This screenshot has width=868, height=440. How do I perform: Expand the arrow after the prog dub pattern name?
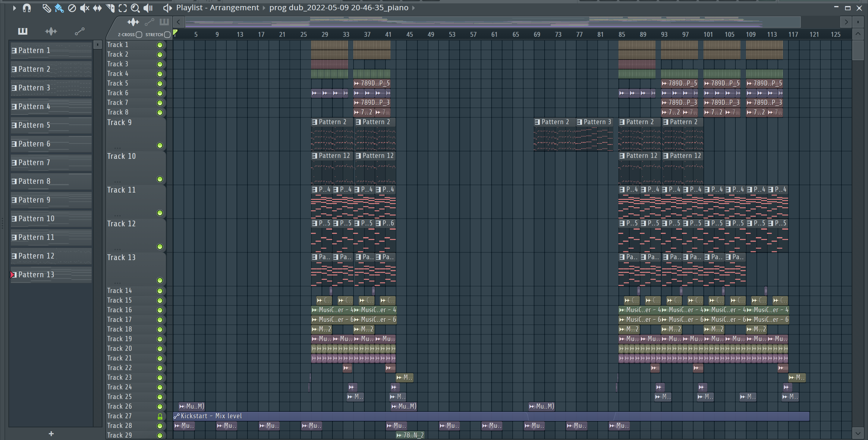[x=414, y=8]
